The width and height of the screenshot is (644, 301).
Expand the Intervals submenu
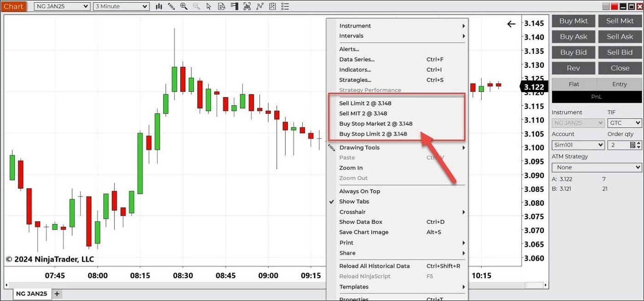click(397, 36)
